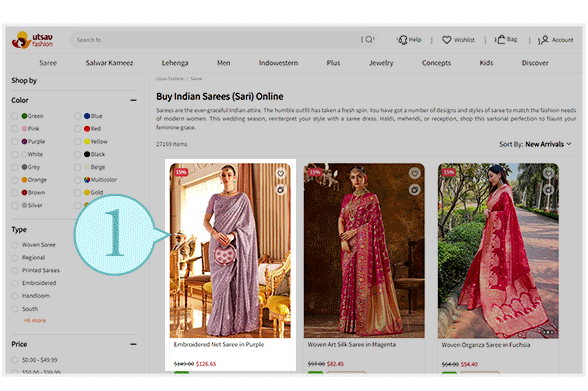The image size is (588, 391).
Task: Open the Men menu
Action: click(x=224, y=63)
